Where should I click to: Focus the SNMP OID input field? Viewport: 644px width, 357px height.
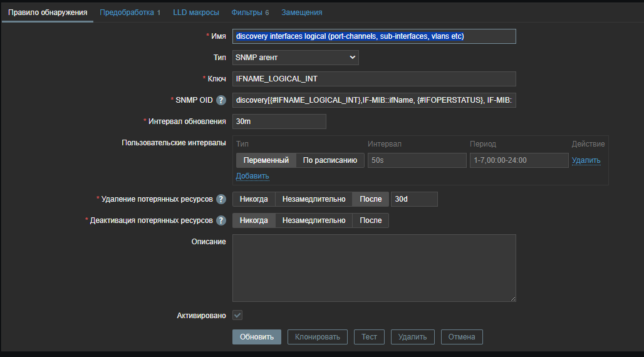tap(374, 100)
